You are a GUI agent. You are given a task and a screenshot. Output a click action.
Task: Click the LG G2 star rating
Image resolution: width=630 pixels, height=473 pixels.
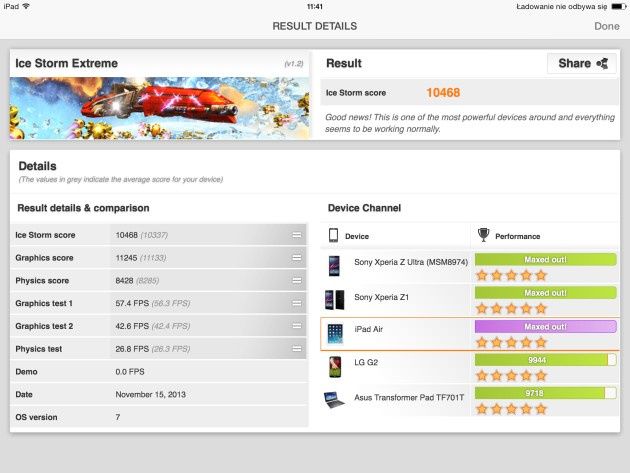click(x=511, y=376)
